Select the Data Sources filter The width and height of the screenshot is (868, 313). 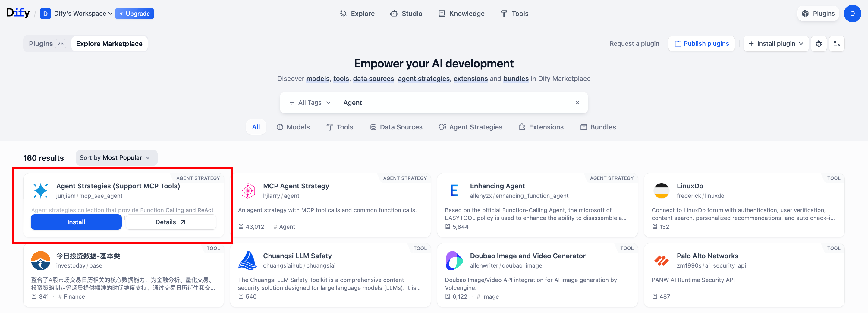(396, 127)
